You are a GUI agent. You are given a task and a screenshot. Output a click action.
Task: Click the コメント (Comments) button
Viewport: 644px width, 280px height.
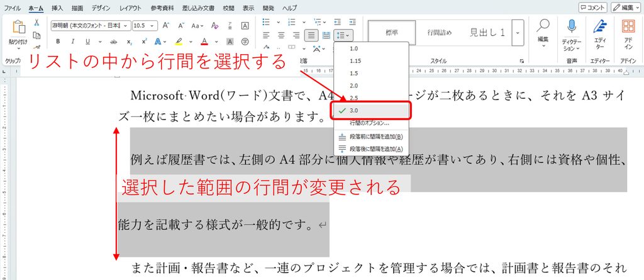click(x=592, y=8)
